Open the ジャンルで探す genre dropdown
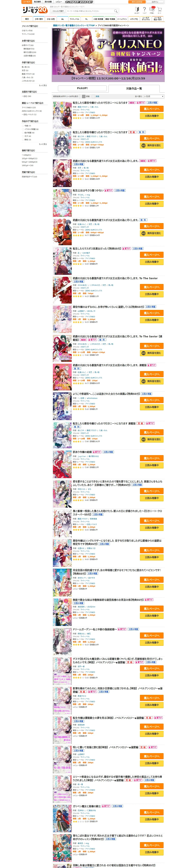 point(58,11)
